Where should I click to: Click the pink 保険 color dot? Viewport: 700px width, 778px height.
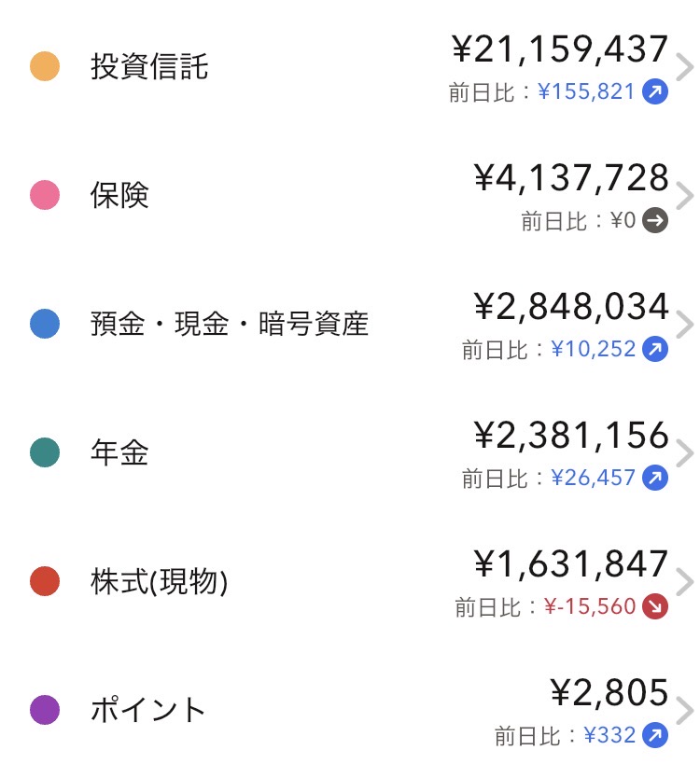pyautogui.click(x=45, y=196)
